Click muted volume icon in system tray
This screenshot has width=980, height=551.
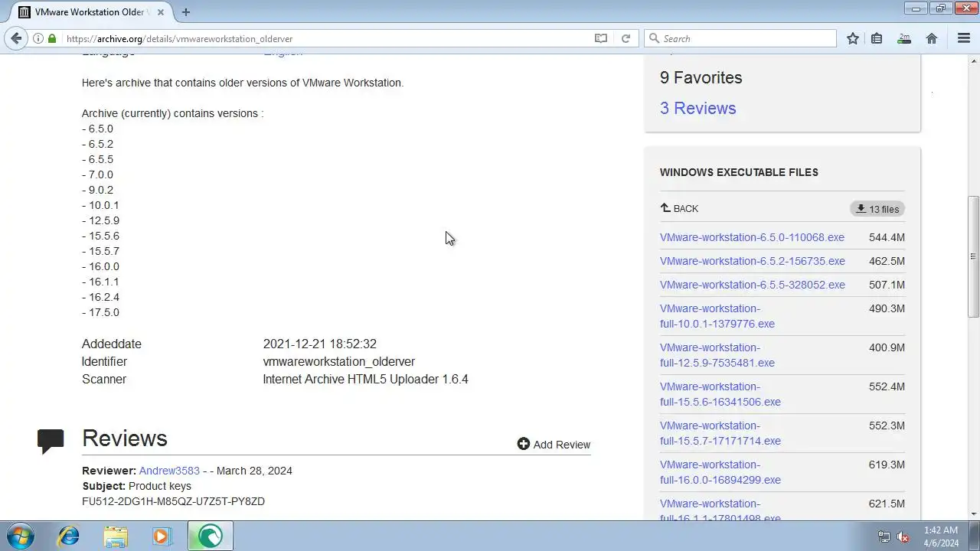(x=903, y=536)
